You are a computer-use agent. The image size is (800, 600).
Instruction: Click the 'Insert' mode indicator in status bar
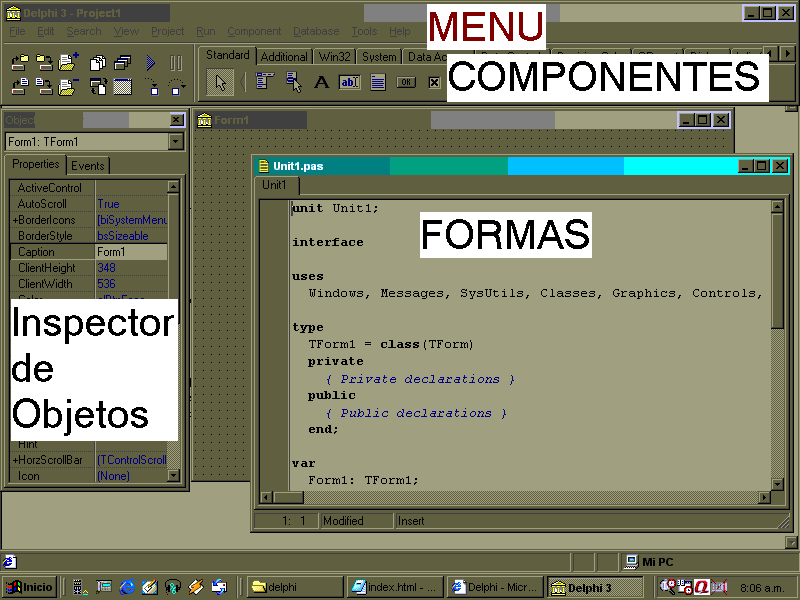tap(411, 521)
